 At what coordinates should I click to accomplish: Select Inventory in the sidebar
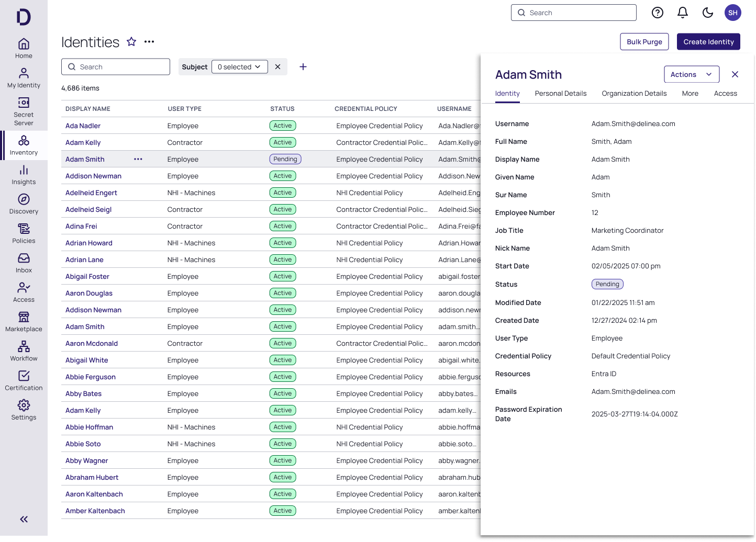24,145
